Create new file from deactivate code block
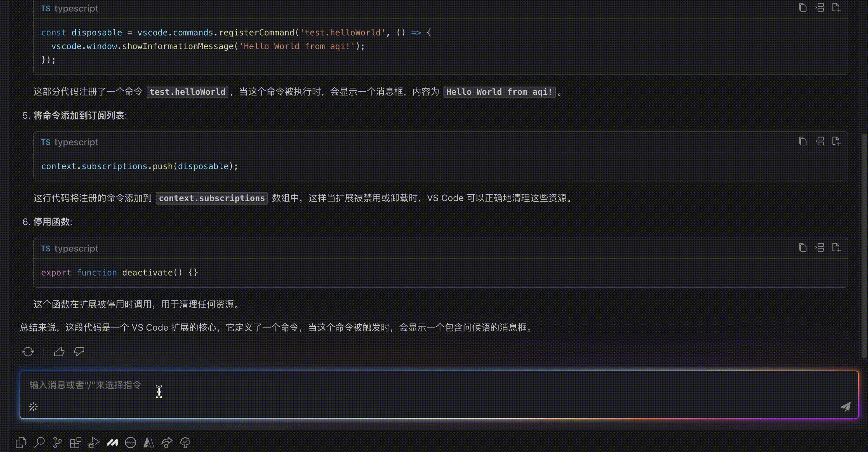Image resolution: width=868 pixels, height=452 pixels. (x=836, y=248)
